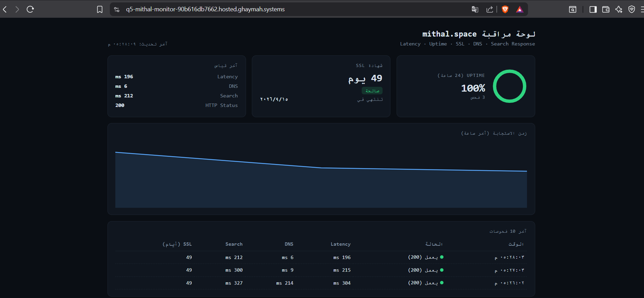Open the tab search icon in toolbar
This screenshot has height=298, width=644.
tap(572, 9)
